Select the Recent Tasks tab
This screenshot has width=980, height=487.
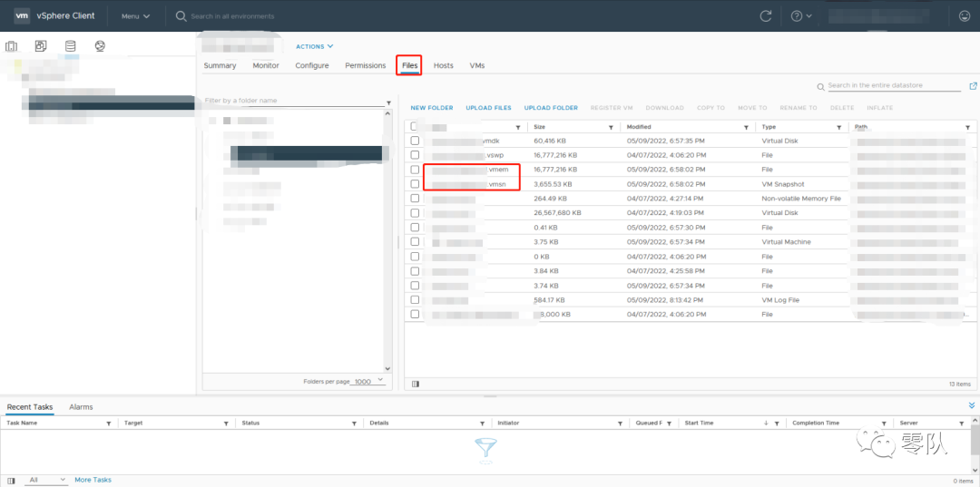tap(30, 407)
